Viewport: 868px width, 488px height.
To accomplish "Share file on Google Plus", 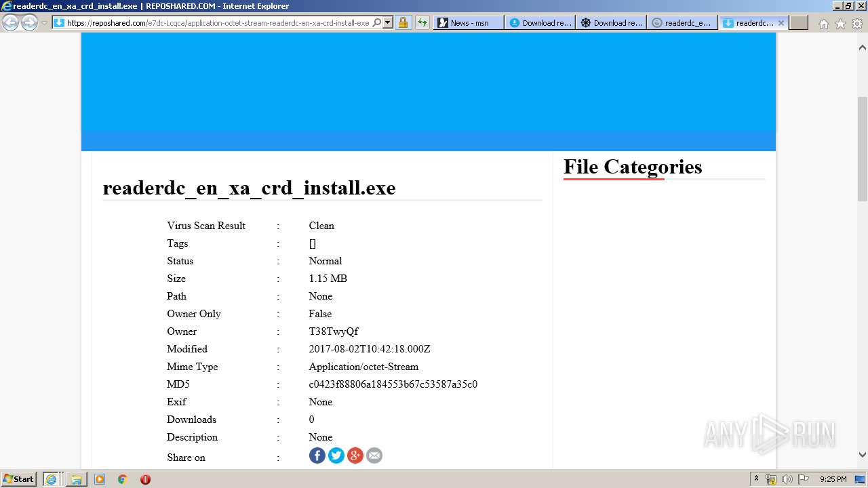I will 355,455.
